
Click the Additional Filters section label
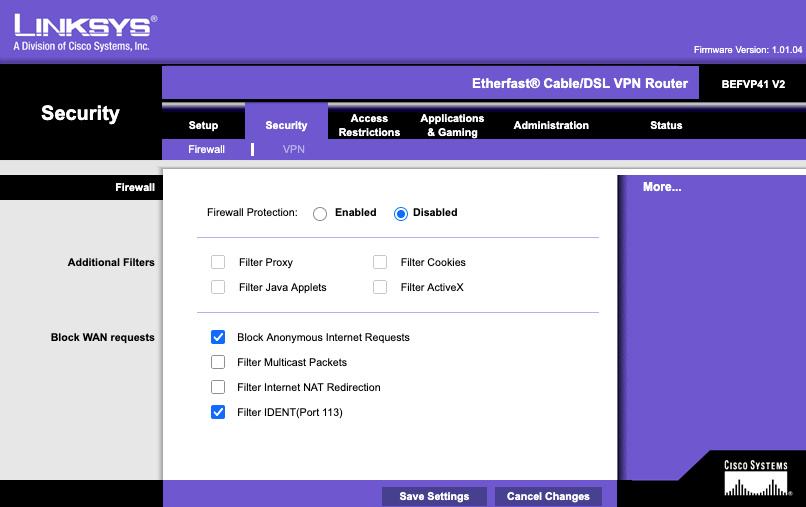coord(111,262)
